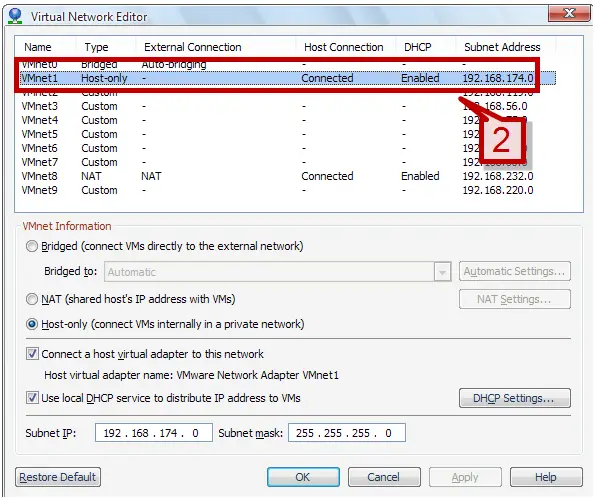Click the DHCP column header

(418, 47)
